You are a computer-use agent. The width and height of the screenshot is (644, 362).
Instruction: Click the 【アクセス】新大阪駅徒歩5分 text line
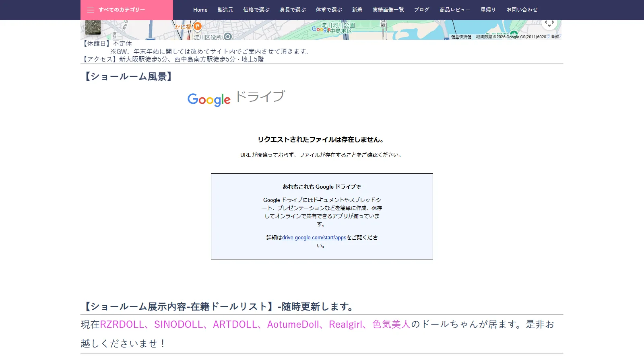tap(172, 59)
